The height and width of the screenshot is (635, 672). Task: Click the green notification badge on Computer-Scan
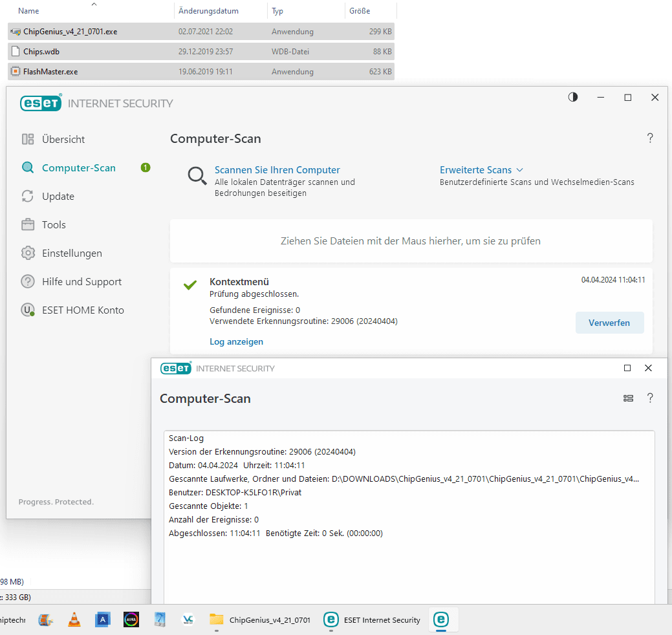pos(146,167)
